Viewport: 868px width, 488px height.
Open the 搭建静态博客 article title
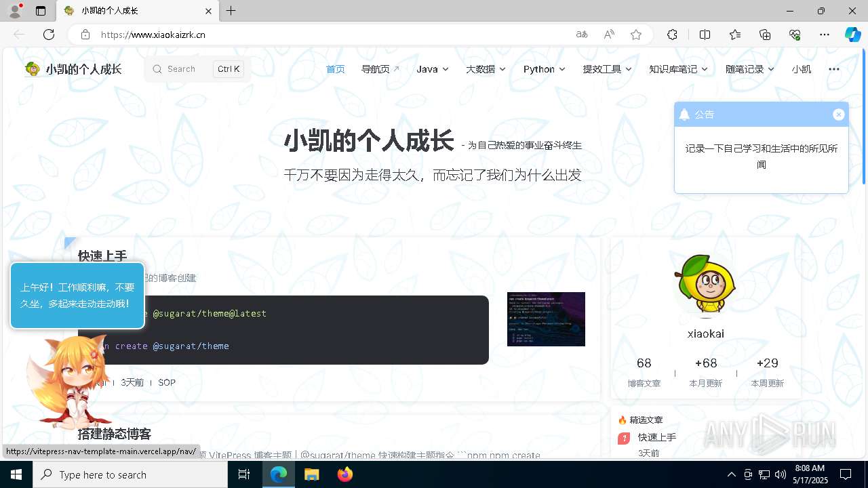click(x=115, y=434)
